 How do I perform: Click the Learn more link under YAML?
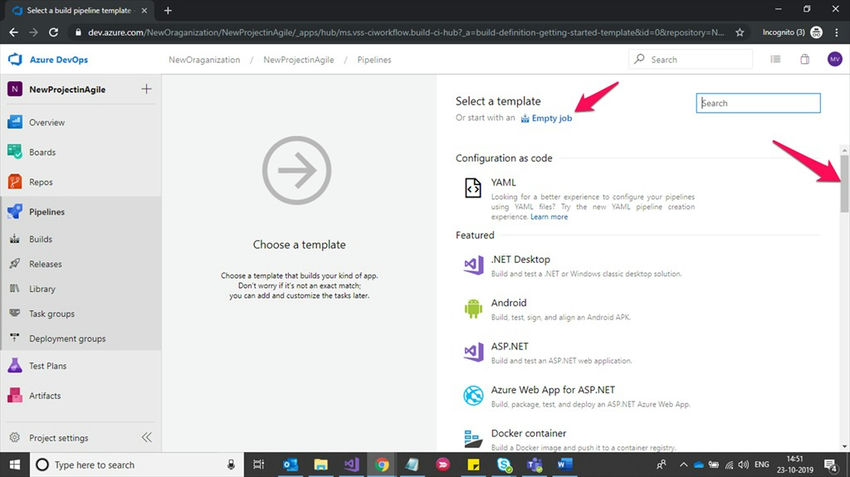549,217
